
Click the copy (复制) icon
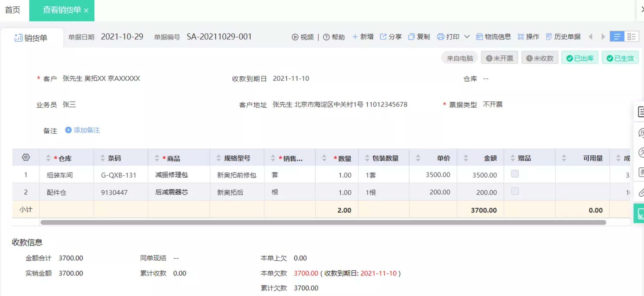click(x=411, y=37)
